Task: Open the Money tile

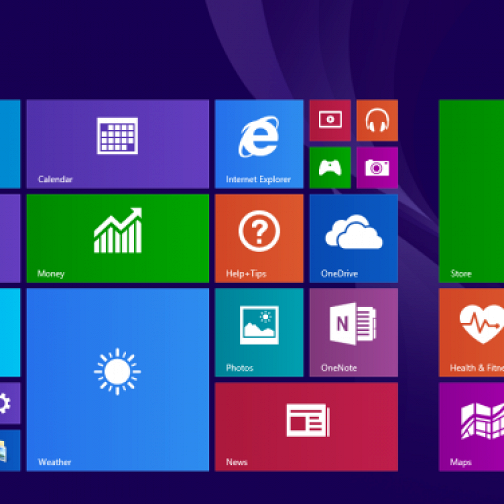Action: [x=118, y=238]
